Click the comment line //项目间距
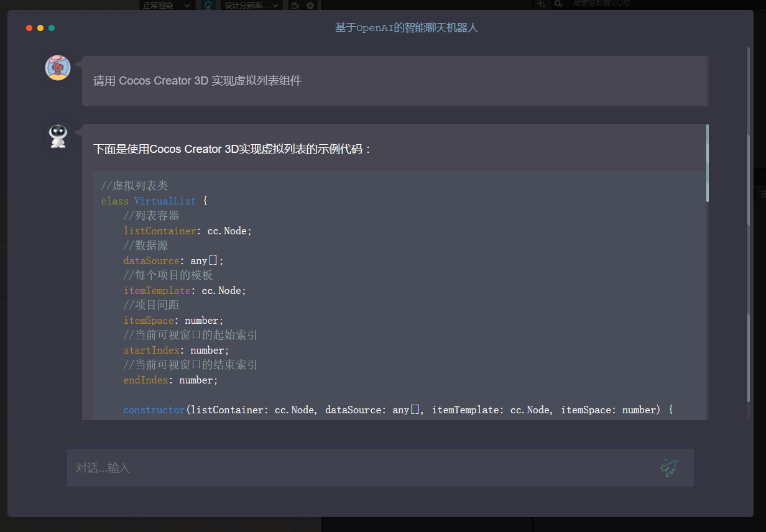Screen dimensions: 766x532 pos(151,305)
